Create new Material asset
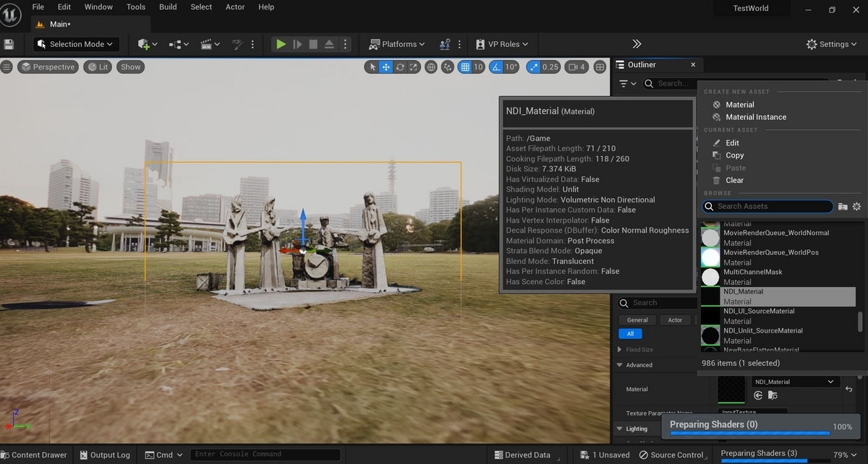The width and height of the screenshot is (868, 464). coord(739,105)
